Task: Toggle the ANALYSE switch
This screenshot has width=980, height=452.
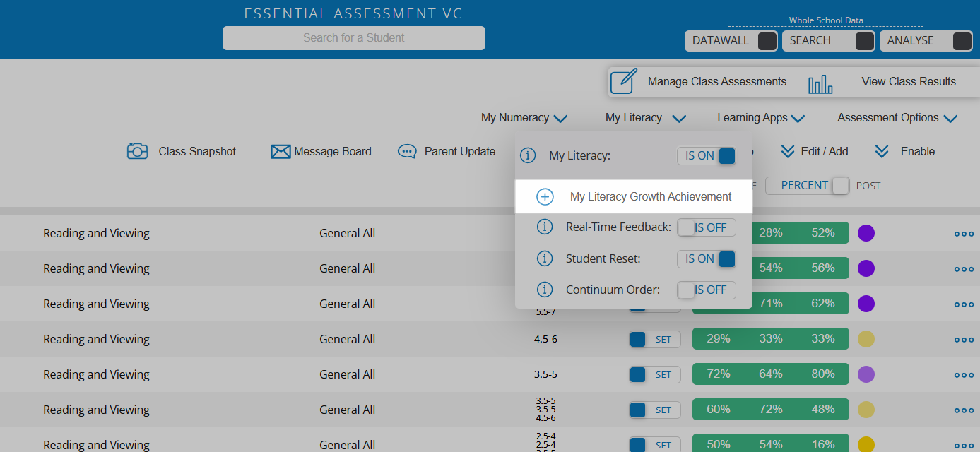Action: click(x=962, y=41)
